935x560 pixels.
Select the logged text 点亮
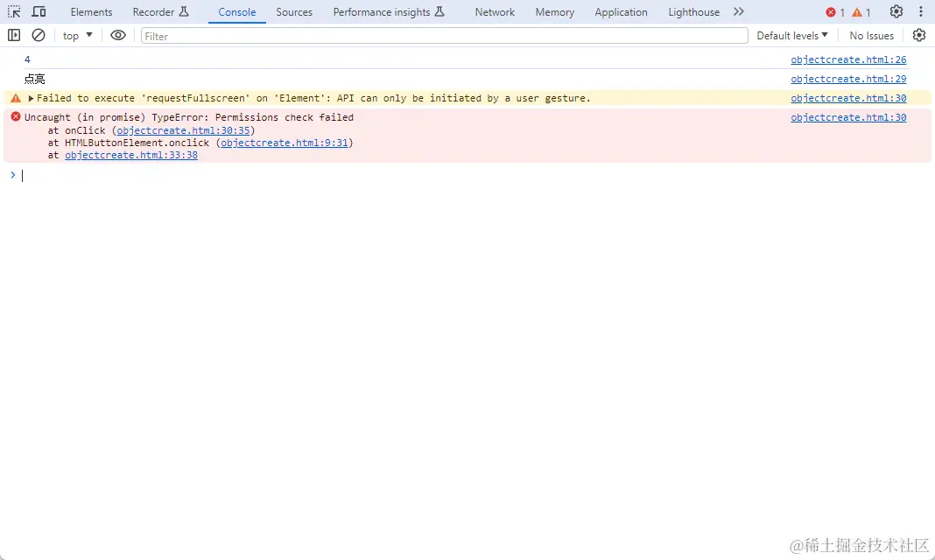tap(35, 79)
